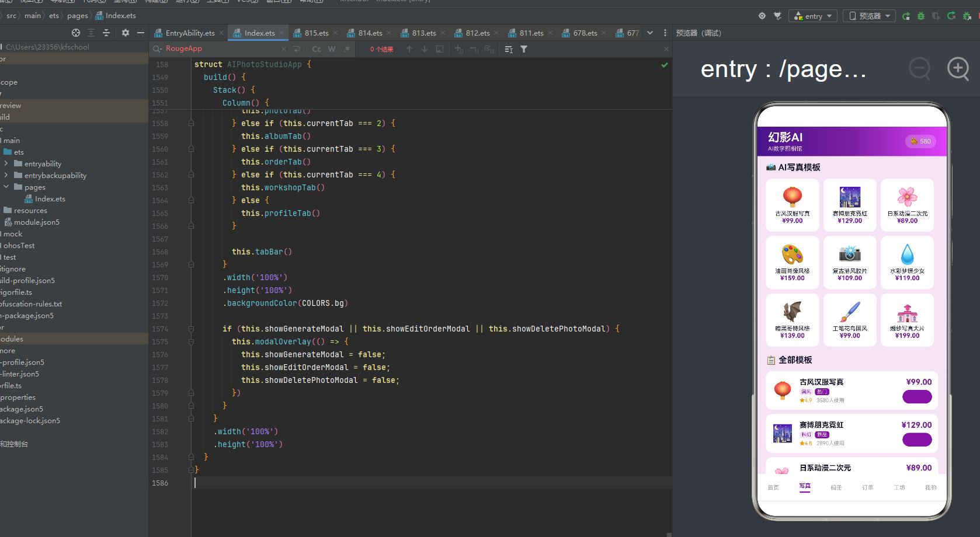
Task: Click in the RougeApp search field
Action: click(222, 49)
